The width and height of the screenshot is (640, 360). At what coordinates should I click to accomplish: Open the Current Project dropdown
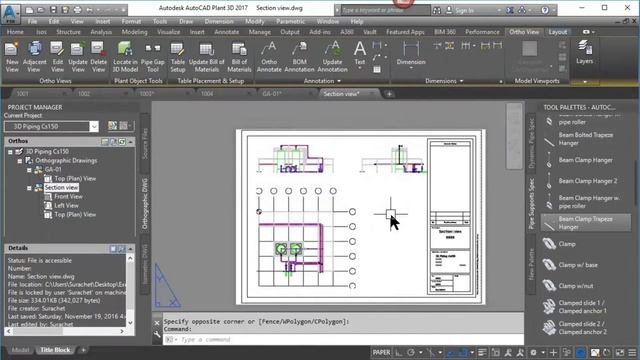click(94, 127)
